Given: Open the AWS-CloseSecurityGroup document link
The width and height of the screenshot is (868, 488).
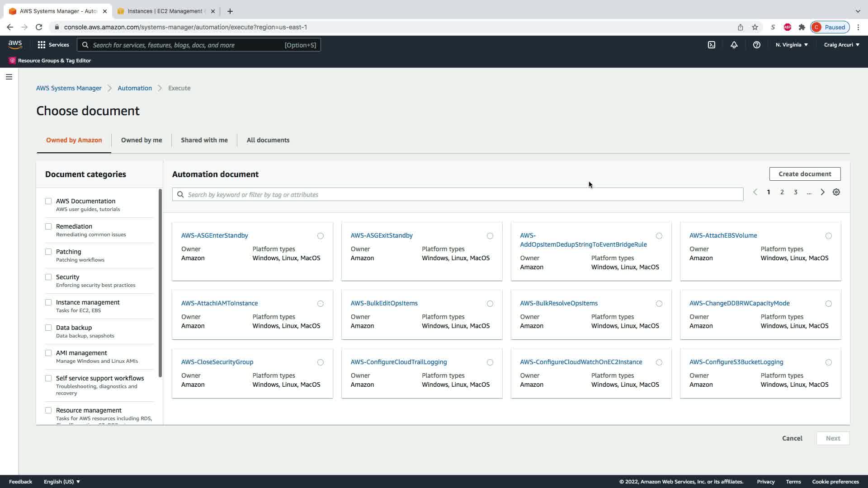Looking at the screenshot, I should click(x=217, y=362).
